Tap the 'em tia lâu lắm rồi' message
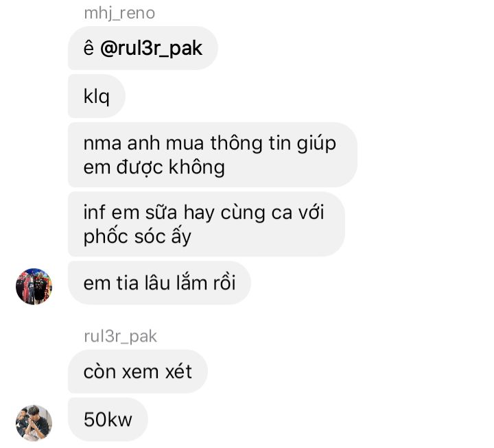Image resolution: width=494 pixels, height=448 pixels. point(159,283)
